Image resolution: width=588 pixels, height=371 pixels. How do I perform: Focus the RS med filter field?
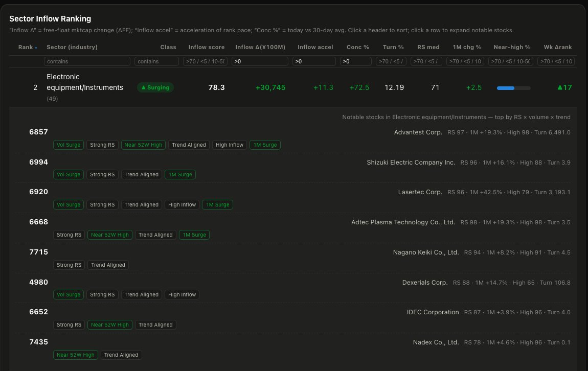point(426,61)
